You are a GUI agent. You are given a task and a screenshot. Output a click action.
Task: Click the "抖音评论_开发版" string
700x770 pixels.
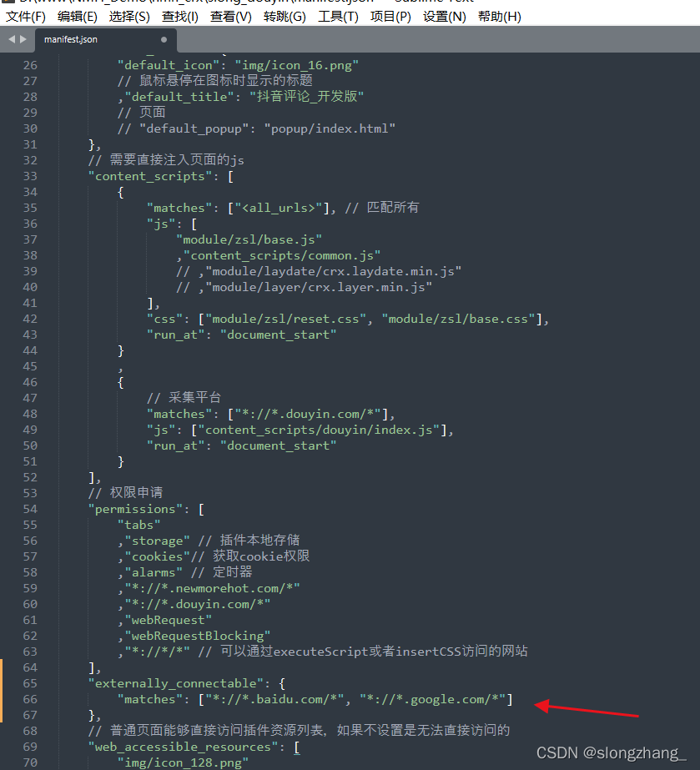tap(306, 96)
